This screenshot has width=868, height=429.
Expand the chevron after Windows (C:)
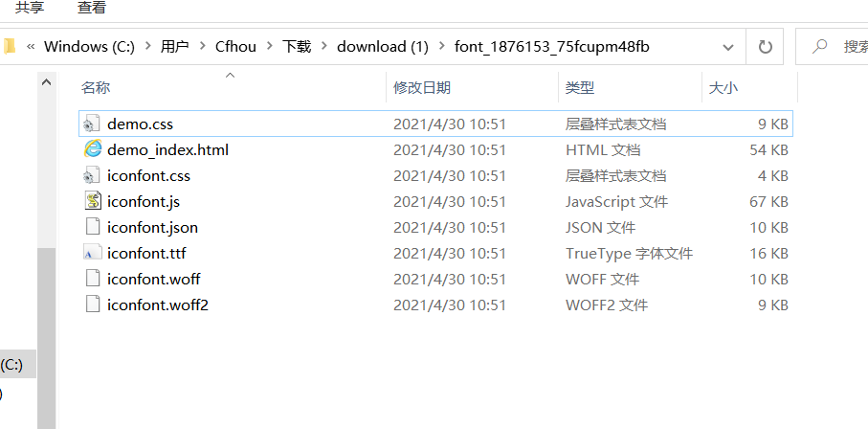click(147, 47)
